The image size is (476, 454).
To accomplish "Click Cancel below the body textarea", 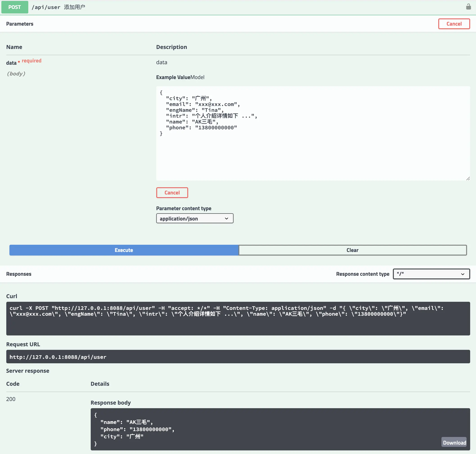I will (x=172, y=193).
